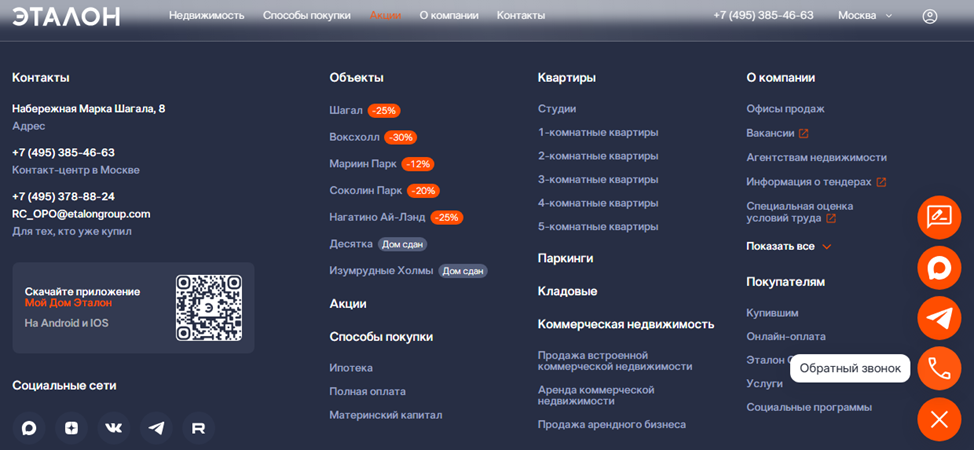Click the address Набережная Марка Шагала, 8
The image size is (974, 450).
pyautogui.click(x=89, y=109)
